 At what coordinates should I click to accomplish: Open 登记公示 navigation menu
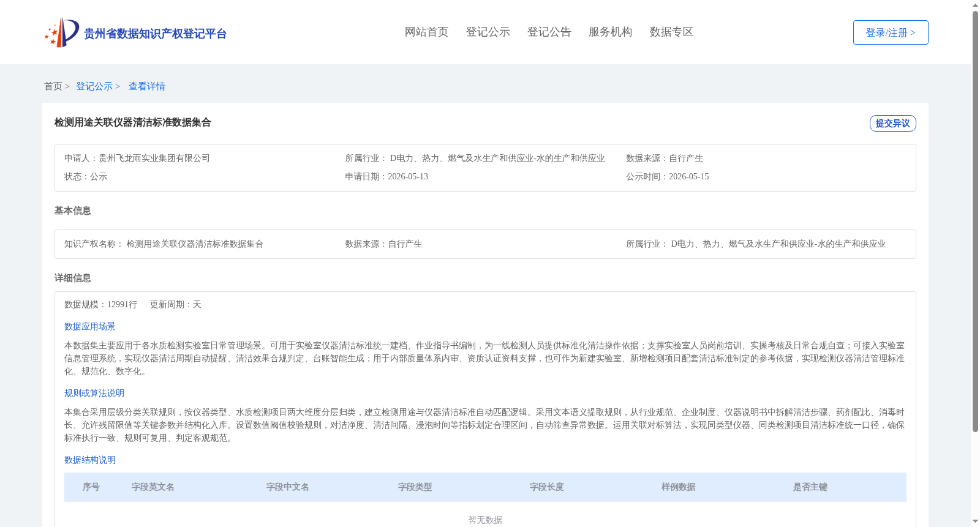(x=488, y=32)
